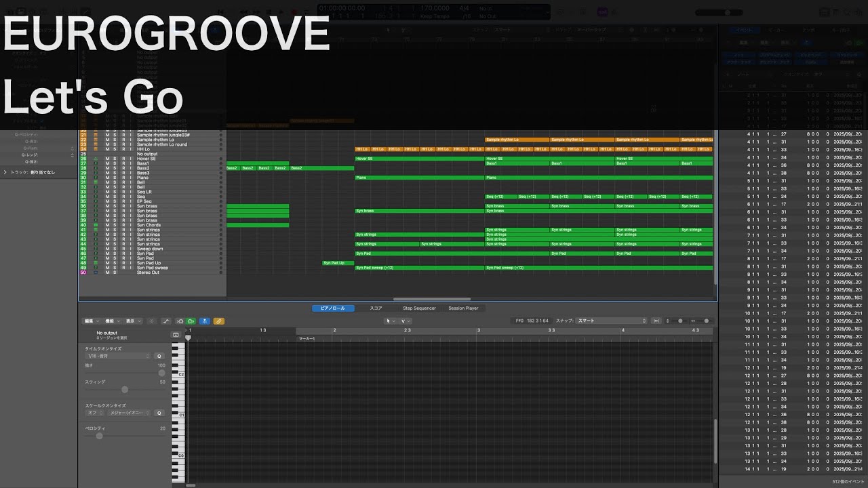Screen dimensions: 868x488
Task: Switch to the Session Player tab
Action: [x=463, y=308]
